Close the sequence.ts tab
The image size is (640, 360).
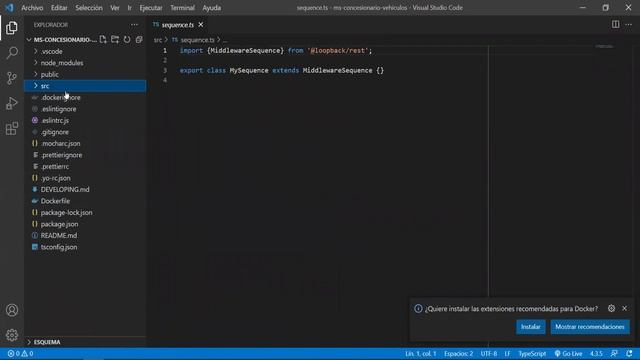201,25
